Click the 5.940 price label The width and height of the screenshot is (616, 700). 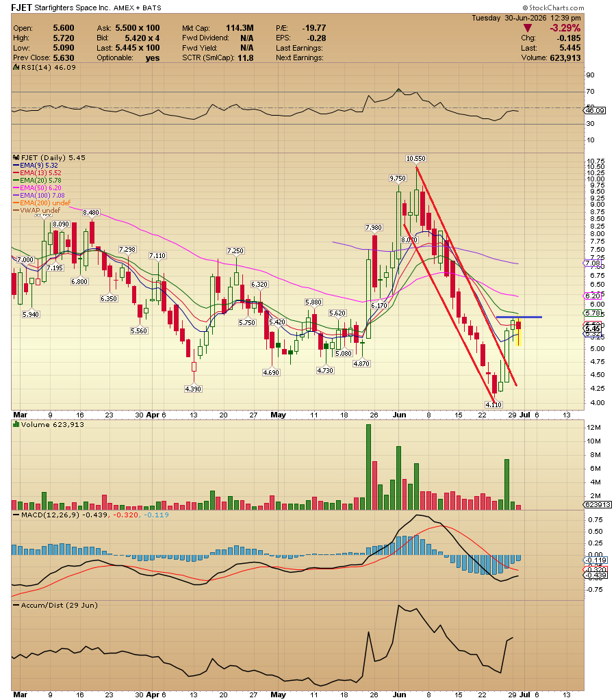(31, 314)
